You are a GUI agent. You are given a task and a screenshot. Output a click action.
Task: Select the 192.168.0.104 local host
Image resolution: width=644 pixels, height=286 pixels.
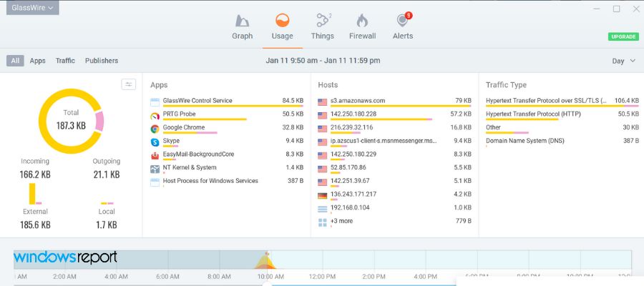[x=395, y=209]
